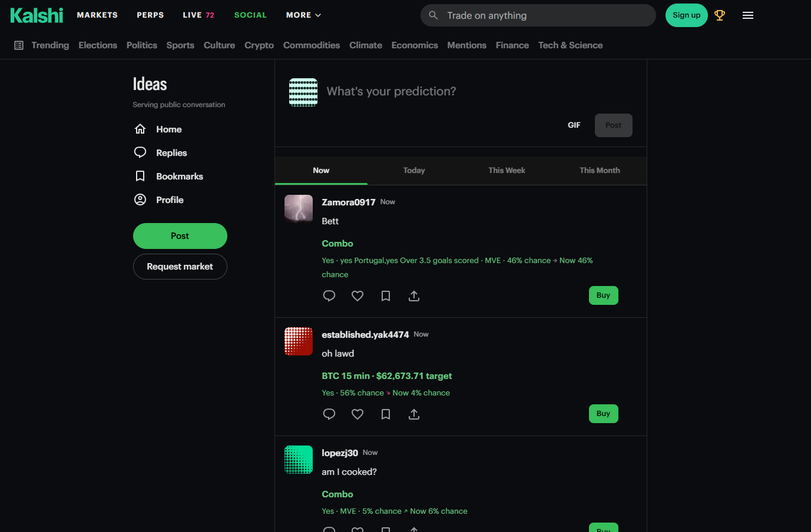The height and width of the screenshot is (532, 811).
Task: Like Zamora0917's Bett post
Action: [357, 295]
